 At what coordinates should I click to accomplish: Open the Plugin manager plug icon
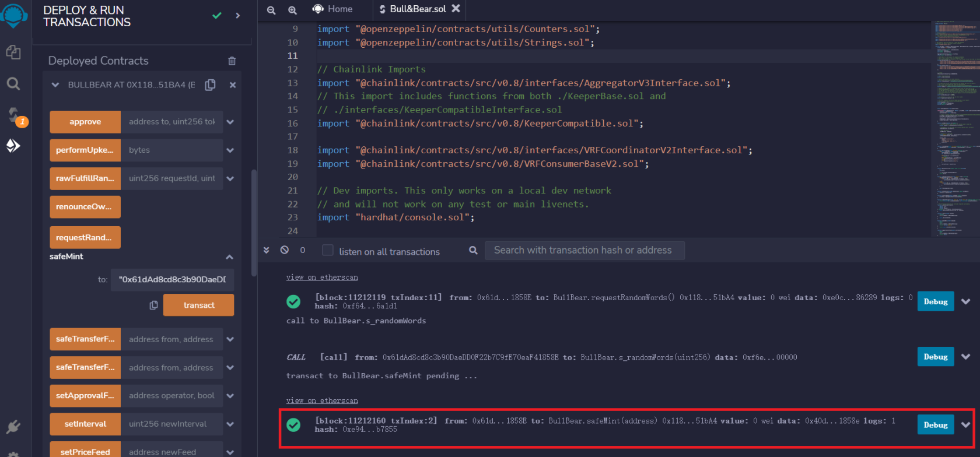[13, 427]
